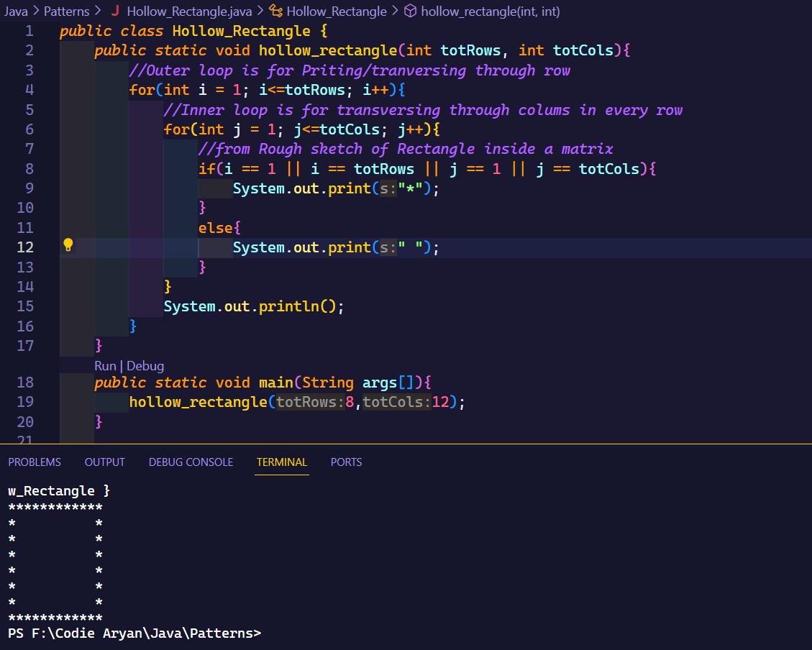Click the outer for loop keyword on line 4
This screenshot has height=650, width=812.
(142, 90)
